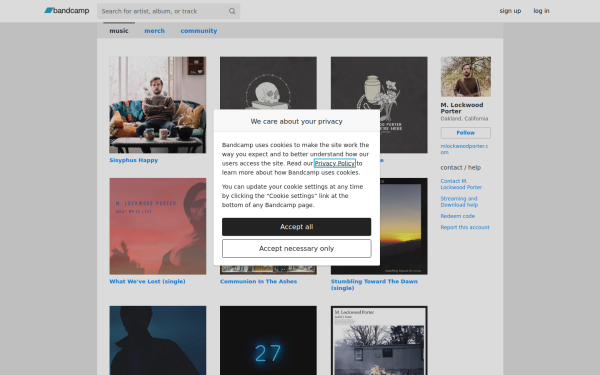Open the log in link
Viewport: 600px width, 375px height.
click(x=541, y=11)
